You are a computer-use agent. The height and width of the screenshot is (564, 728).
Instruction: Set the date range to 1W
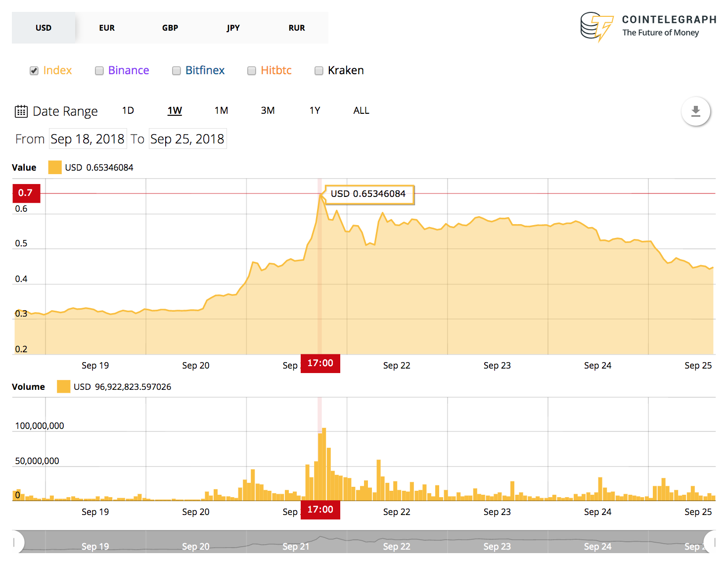click(175, 110)
